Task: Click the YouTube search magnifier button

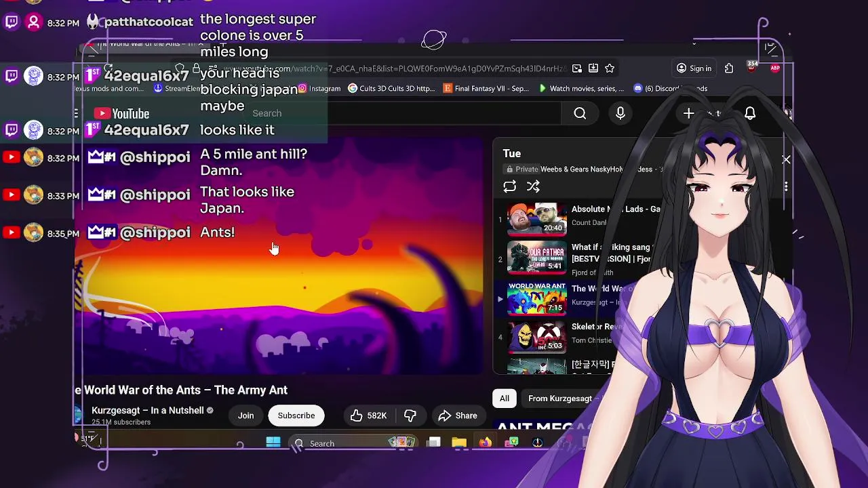Action: (x=580, y=114)
